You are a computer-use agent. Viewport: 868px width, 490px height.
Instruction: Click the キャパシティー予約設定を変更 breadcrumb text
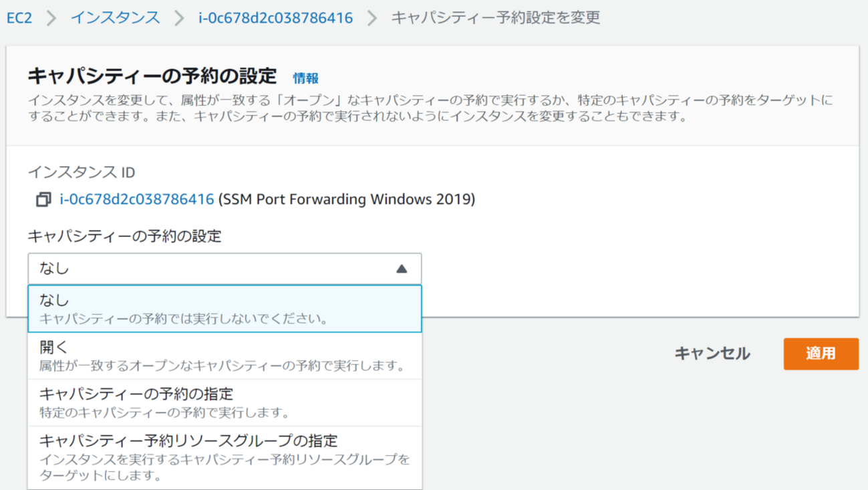(495, 18)
